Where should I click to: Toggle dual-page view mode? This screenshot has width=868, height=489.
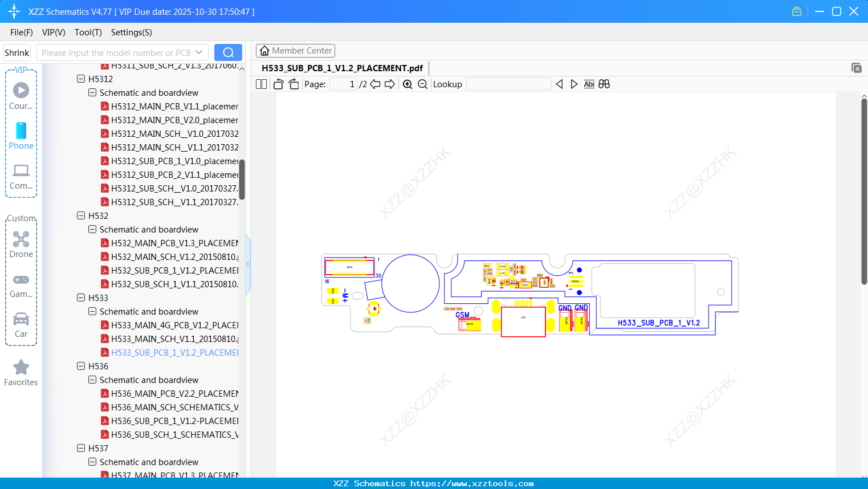(260, 84)
